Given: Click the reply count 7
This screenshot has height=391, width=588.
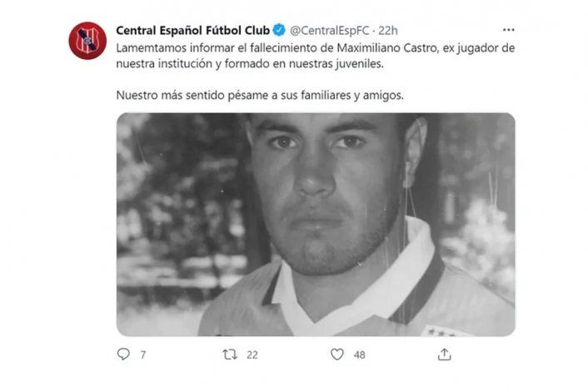Looking at the screenshot, I should tap(143, 354).
